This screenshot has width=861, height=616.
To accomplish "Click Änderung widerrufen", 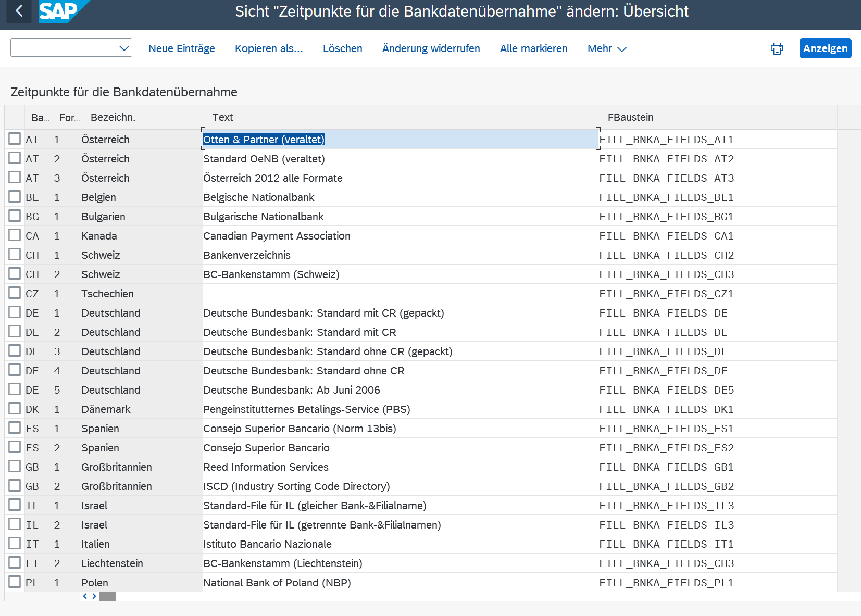I will [431, 48].
